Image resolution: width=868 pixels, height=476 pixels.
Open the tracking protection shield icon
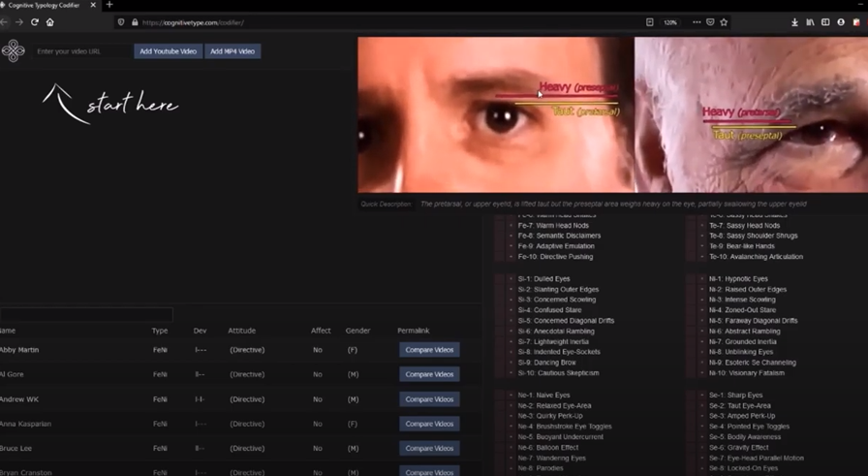click(x=121, y=22)
